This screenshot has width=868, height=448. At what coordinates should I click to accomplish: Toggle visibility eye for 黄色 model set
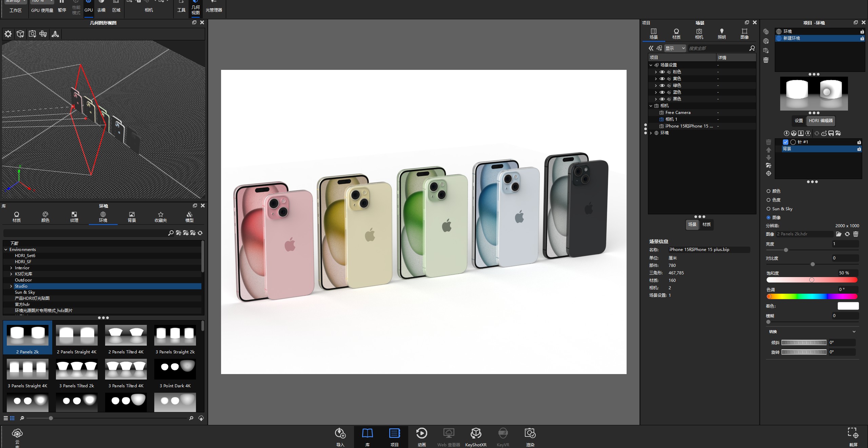[x=662, y=79]
